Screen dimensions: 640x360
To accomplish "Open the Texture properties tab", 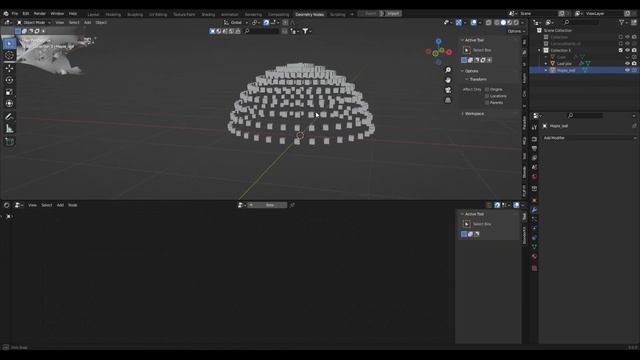I will pos(534,268).
